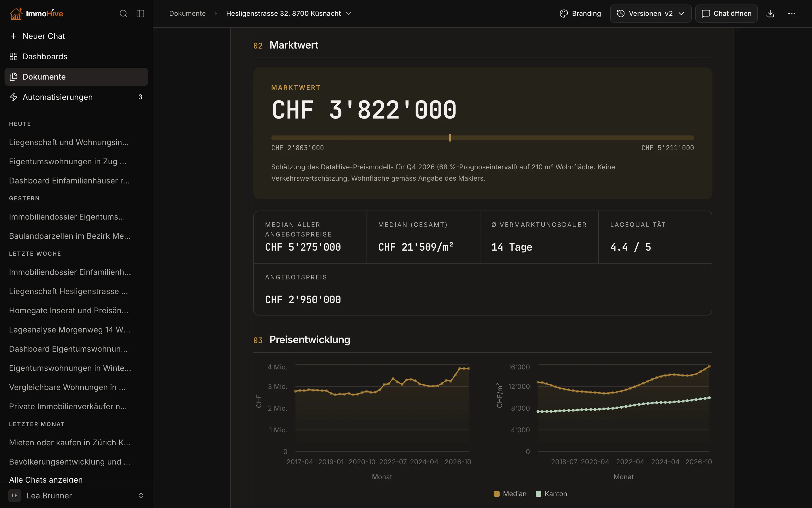812x508 pixels.
Task: Click the Automatisierungen lightning icon
Action: point(14,97)
